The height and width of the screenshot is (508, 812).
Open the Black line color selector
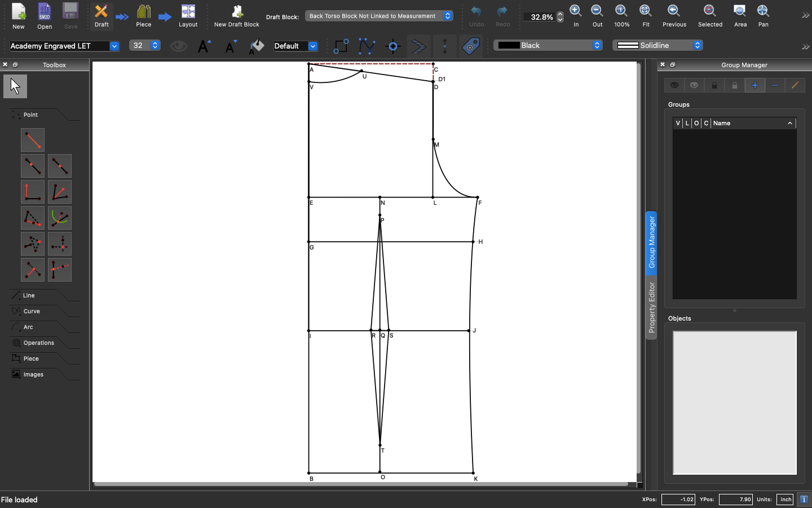[549, 46]
